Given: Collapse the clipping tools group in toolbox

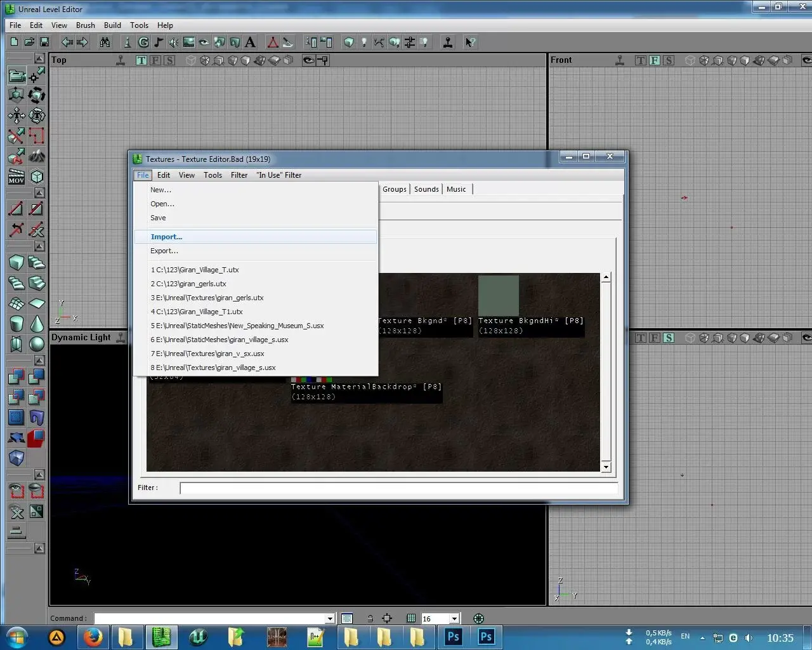Looking at the screenshot, I should pos(39,193).
